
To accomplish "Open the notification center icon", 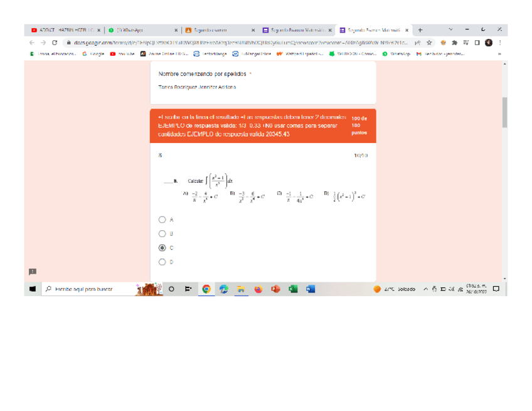I will click(496, 289).
